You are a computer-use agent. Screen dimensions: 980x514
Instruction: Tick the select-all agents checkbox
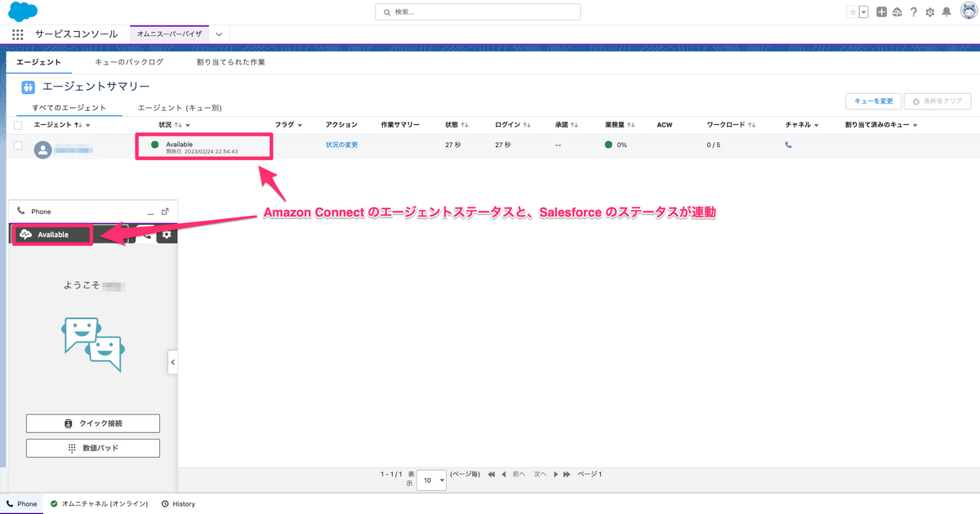pos(18,125)
